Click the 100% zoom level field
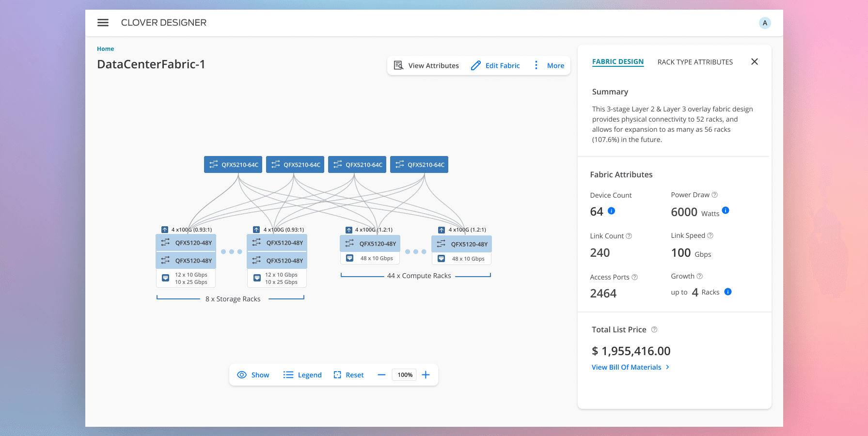The image size is (868, 436). coord(405,375)
